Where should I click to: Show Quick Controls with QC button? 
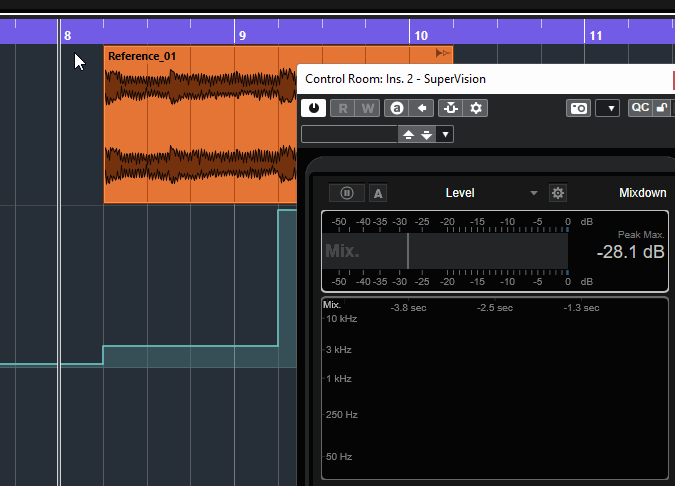[640, 108]
